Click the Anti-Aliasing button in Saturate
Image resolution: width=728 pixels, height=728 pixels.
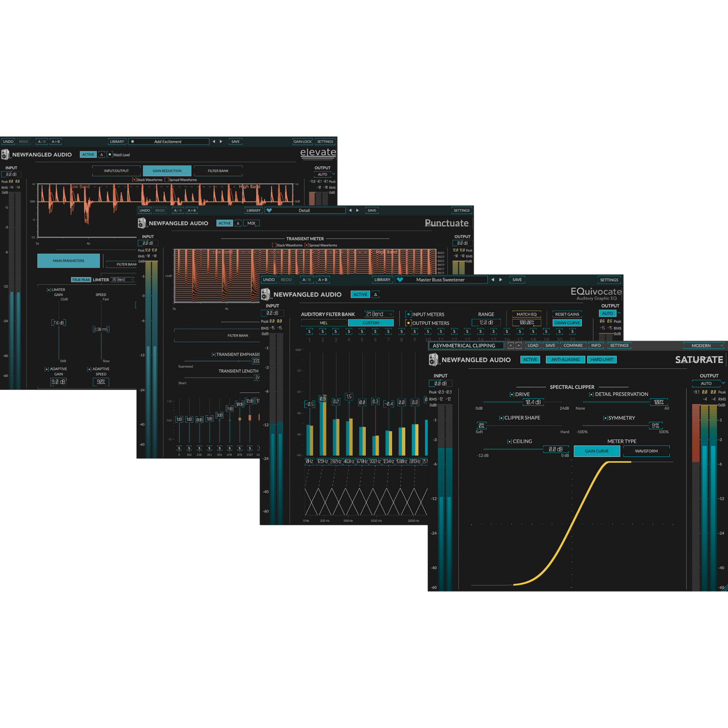coord(565,360)
